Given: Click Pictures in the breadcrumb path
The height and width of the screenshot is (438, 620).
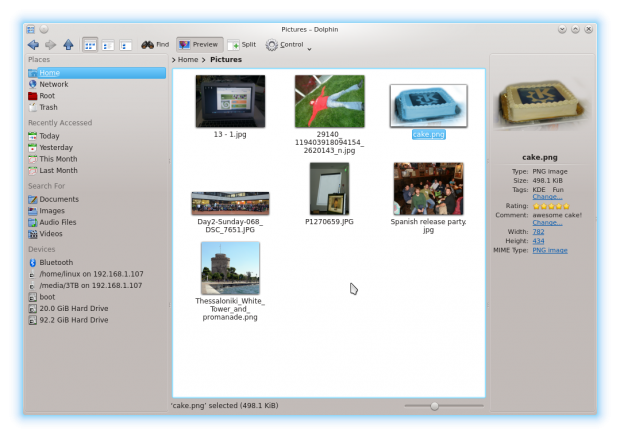Looking at the screenshot, I should [x=226, y=60].
